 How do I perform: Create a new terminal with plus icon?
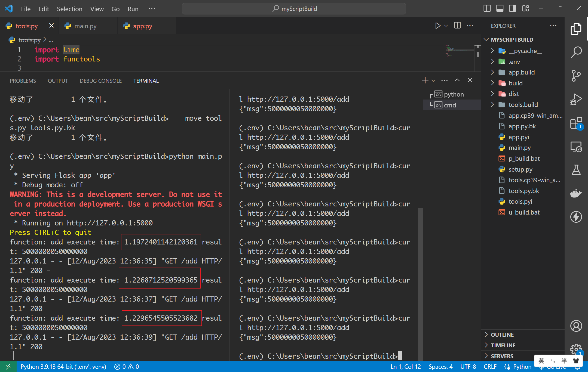(425, 80)
